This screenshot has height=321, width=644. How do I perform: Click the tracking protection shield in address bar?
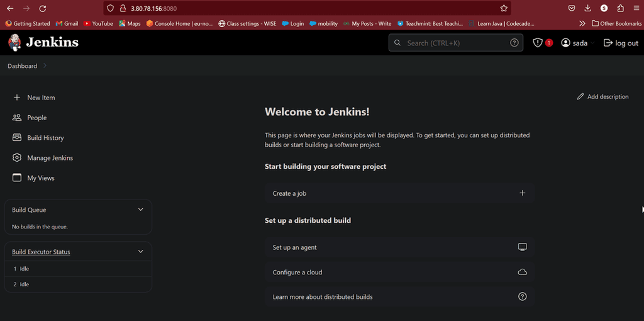(109, 8)
